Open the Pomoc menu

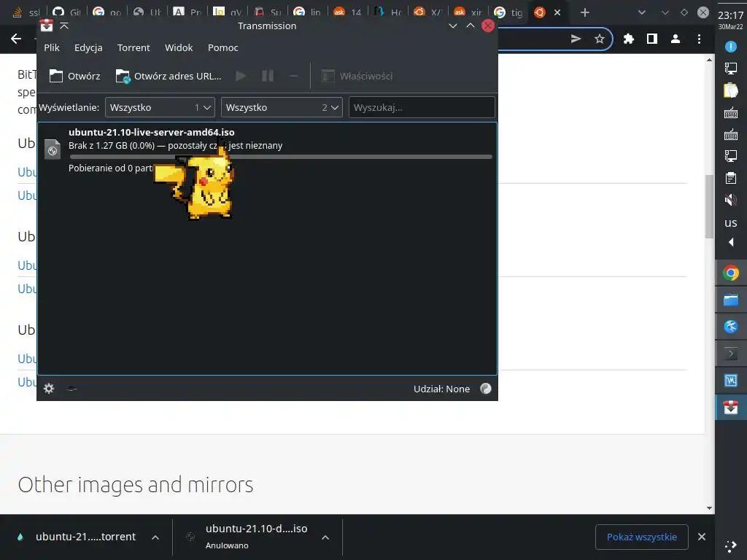[x=223, y=47]
